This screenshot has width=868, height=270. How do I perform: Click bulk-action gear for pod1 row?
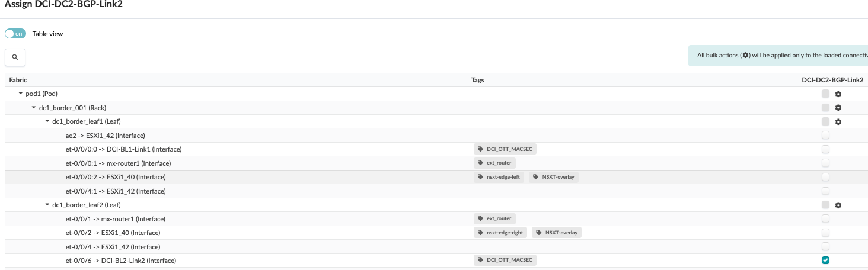[838, 94]
